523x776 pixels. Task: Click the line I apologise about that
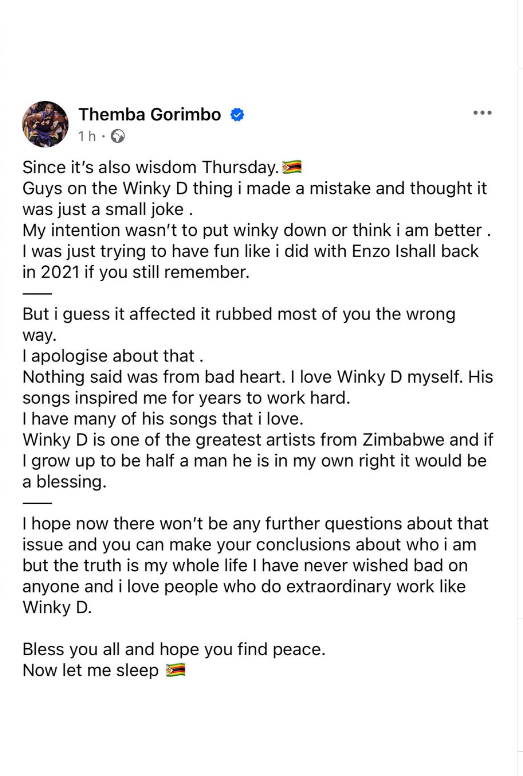coord(113,356)
